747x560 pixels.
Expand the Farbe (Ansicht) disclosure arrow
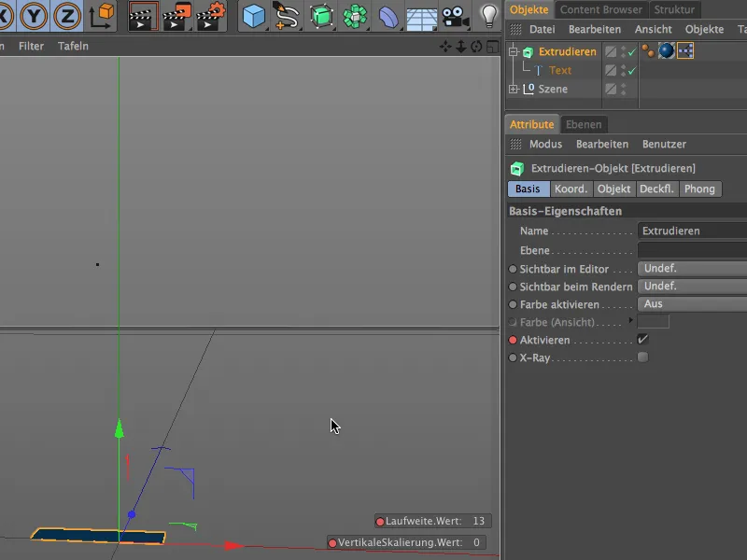point(631,320)
